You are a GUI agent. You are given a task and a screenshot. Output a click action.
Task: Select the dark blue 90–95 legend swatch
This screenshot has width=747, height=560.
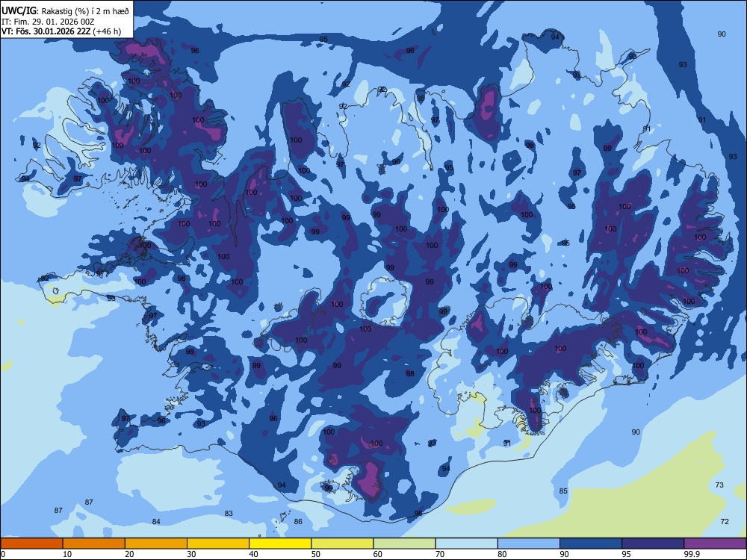(591, 544)
